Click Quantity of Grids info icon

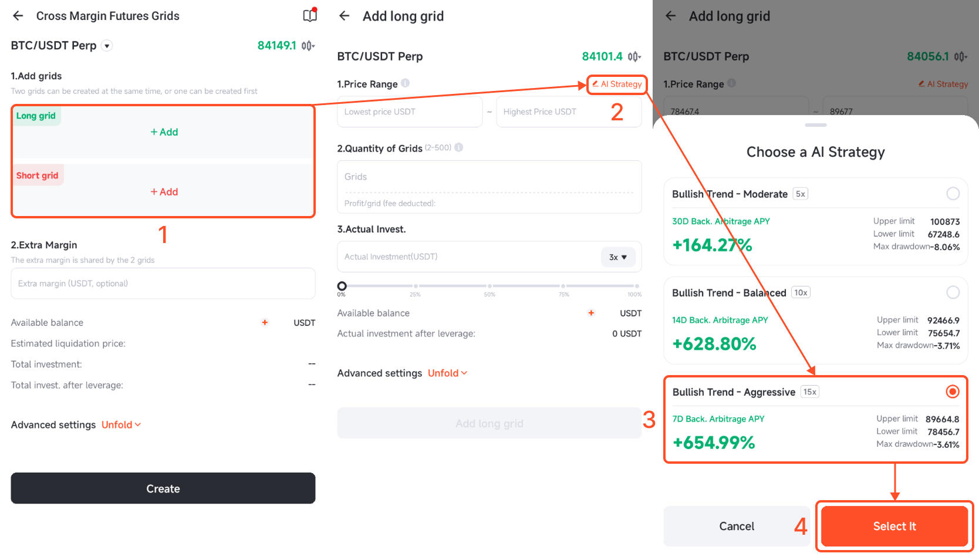459,147
